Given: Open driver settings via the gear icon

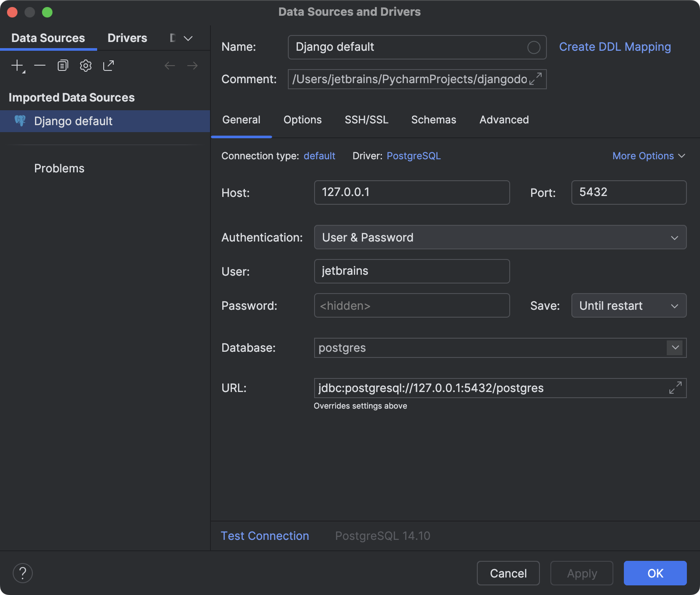Looking at the screenshot, I should [x=86, y=66].
